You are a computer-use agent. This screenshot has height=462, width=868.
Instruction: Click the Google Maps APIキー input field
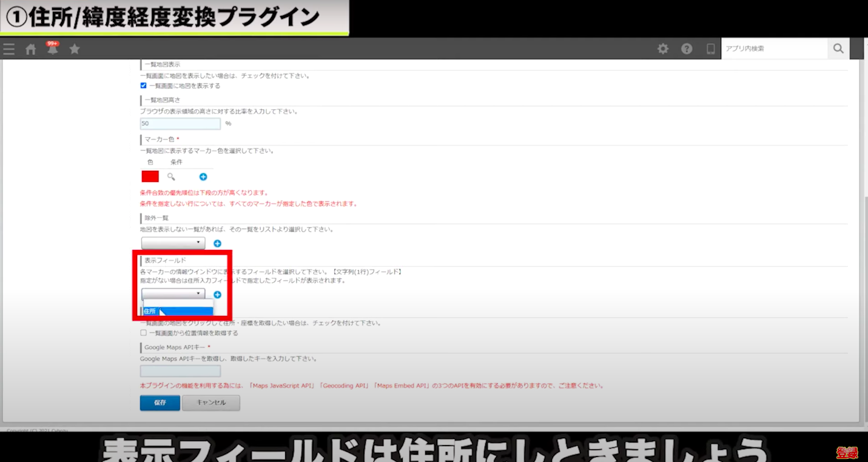[x=180, y=371]
